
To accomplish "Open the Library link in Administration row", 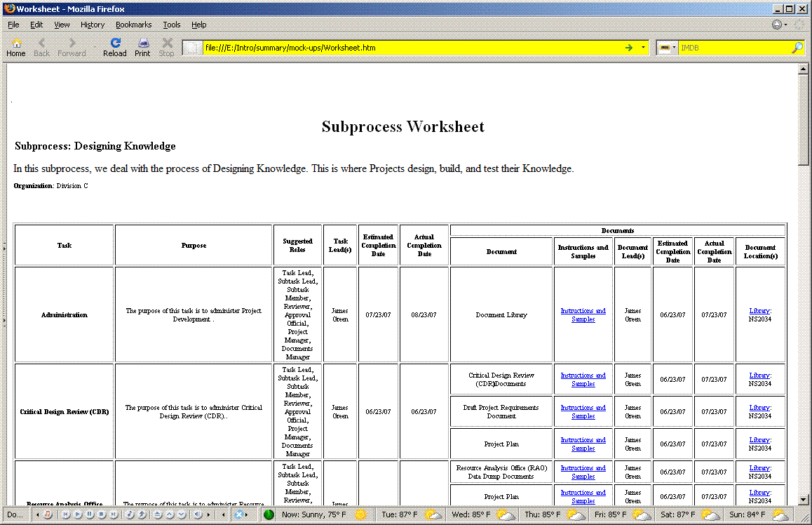I will [759, 311].
